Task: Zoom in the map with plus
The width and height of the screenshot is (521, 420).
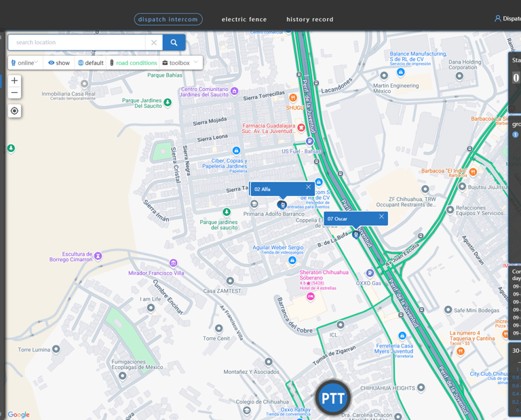Action: 14,81
